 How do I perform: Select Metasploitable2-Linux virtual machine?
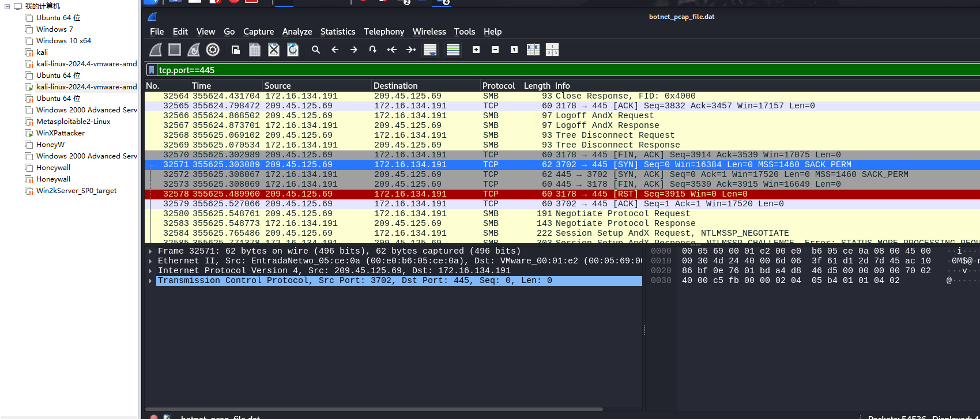[x=73, y=122]
